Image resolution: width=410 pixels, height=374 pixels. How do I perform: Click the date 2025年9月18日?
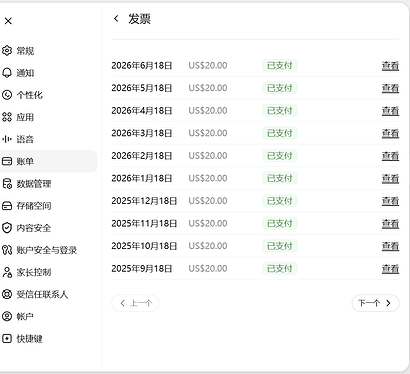[x=142, y=268]
